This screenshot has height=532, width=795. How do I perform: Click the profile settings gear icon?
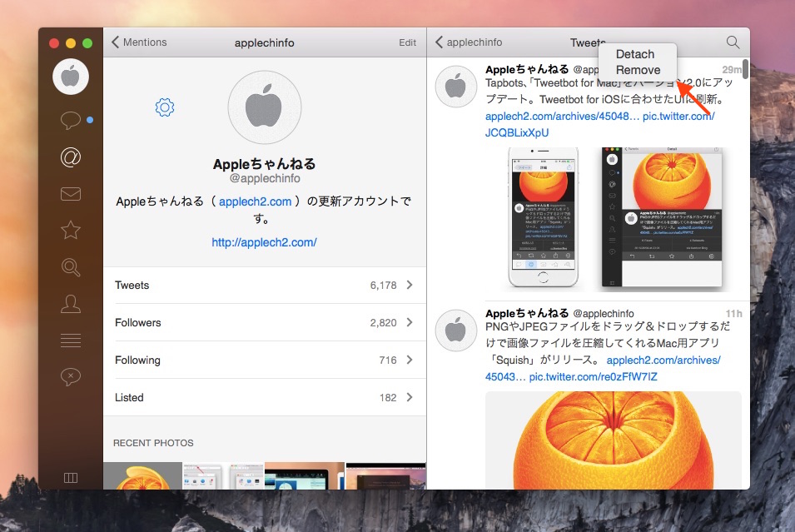click(165, 107)
